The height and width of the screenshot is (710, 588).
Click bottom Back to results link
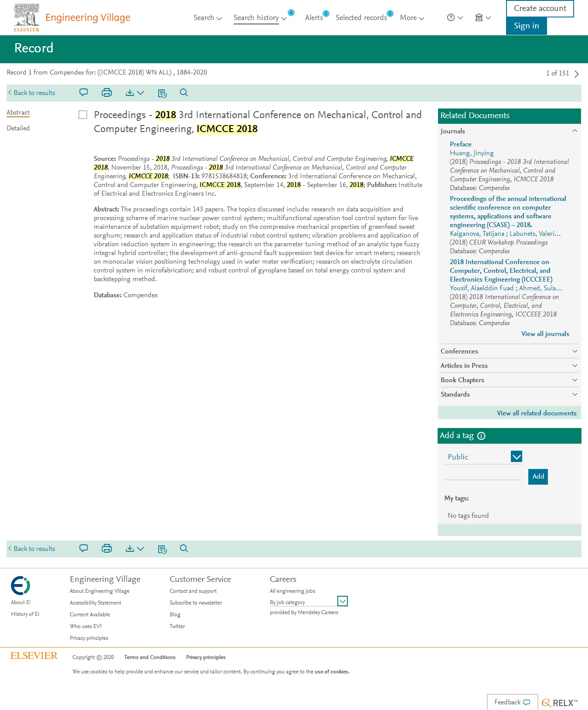pyautogui.click(x=31, y=549)
